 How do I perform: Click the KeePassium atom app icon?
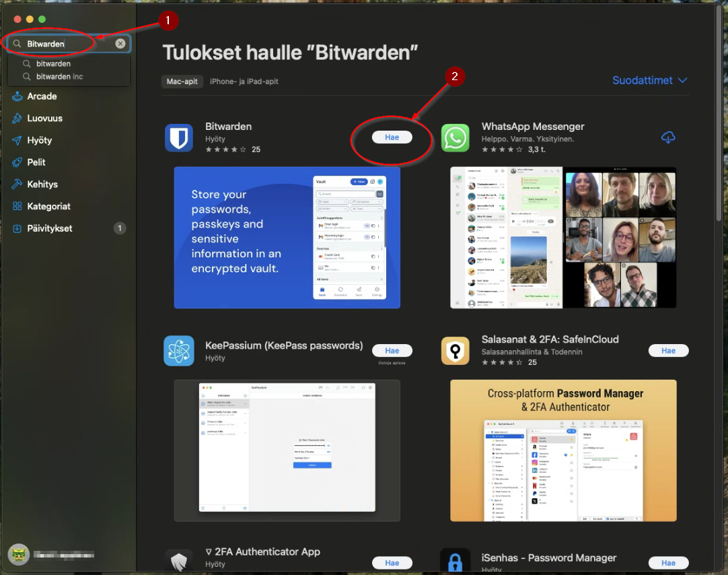pyautogui.click(x=179, y=351)
